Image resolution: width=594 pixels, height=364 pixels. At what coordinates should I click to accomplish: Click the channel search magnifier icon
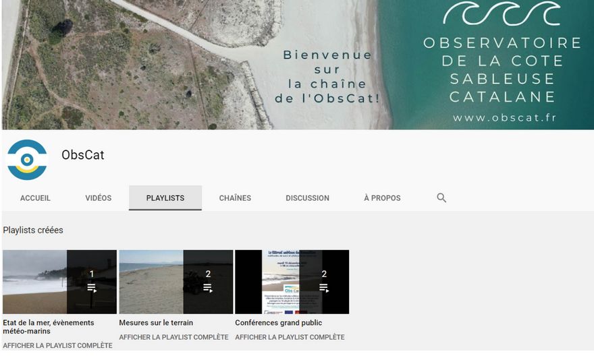point(441,198)
